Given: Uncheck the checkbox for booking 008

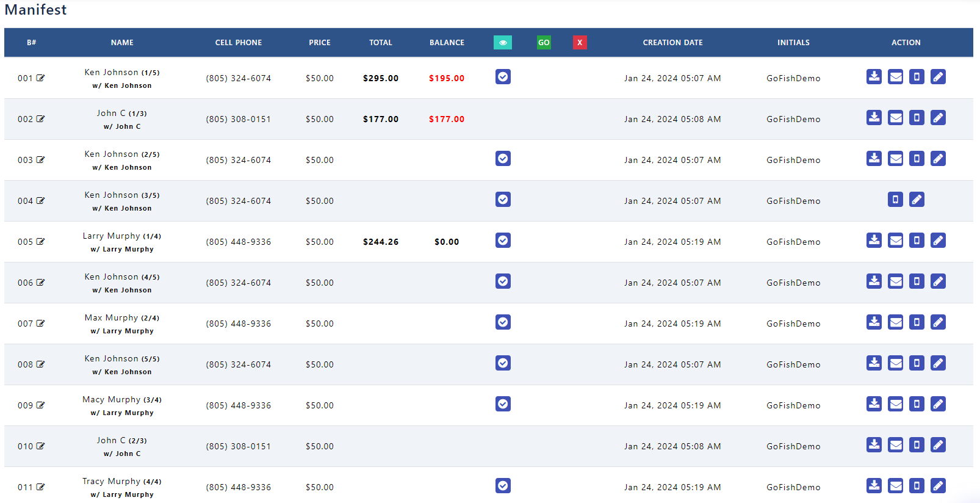Looking at the screenshot, I should click(x=503, y=363).
